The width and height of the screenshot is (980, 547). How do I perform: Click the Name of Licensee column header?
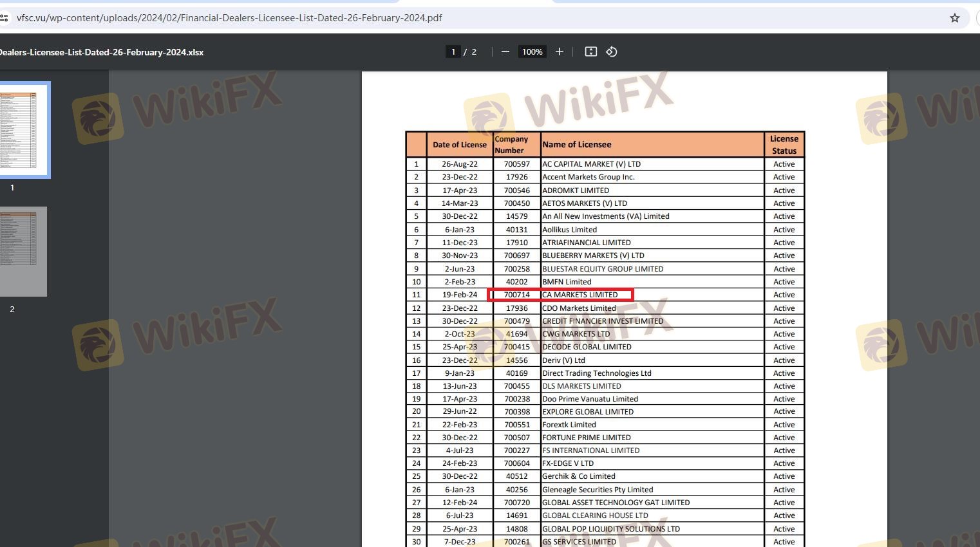pyautogui.click(x=577, y=145)
